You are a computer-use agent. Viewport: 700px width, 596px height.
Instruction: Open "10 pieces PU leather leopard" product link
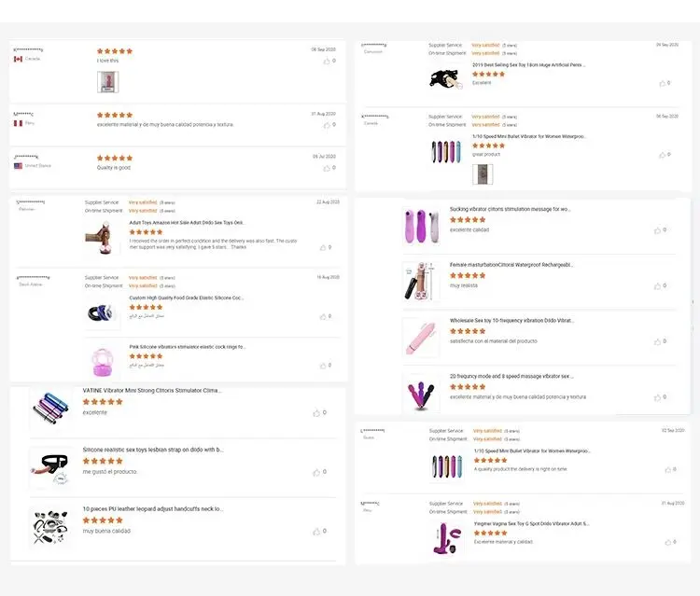point(152,509)
